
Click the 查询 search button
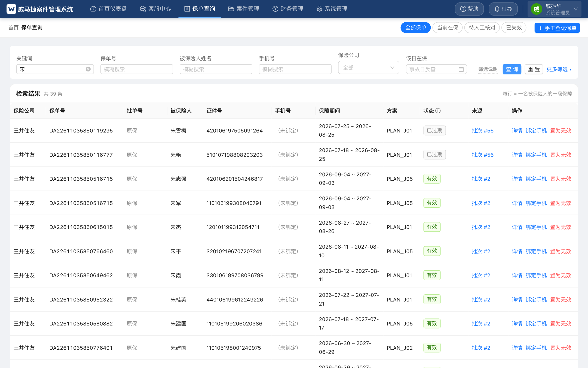tap(512, 69)
